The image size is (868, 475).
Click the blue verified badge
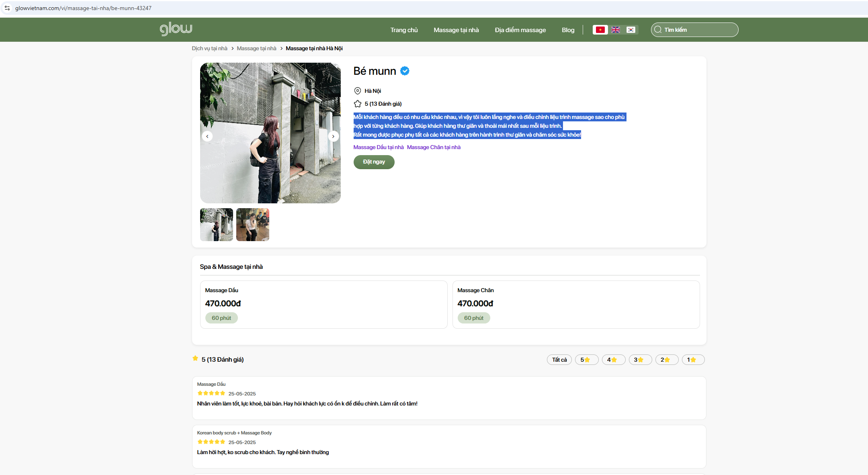coord(405,71)
